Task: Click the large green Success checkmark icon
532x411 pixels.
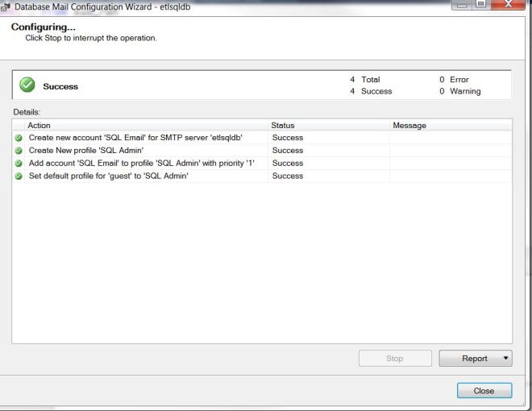Action: click(x=29, y=85)
